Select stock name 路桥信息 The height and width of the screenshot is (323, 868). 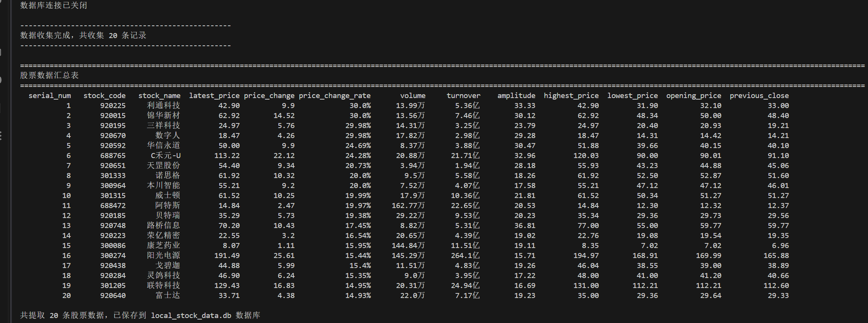(x=163, y=225)
